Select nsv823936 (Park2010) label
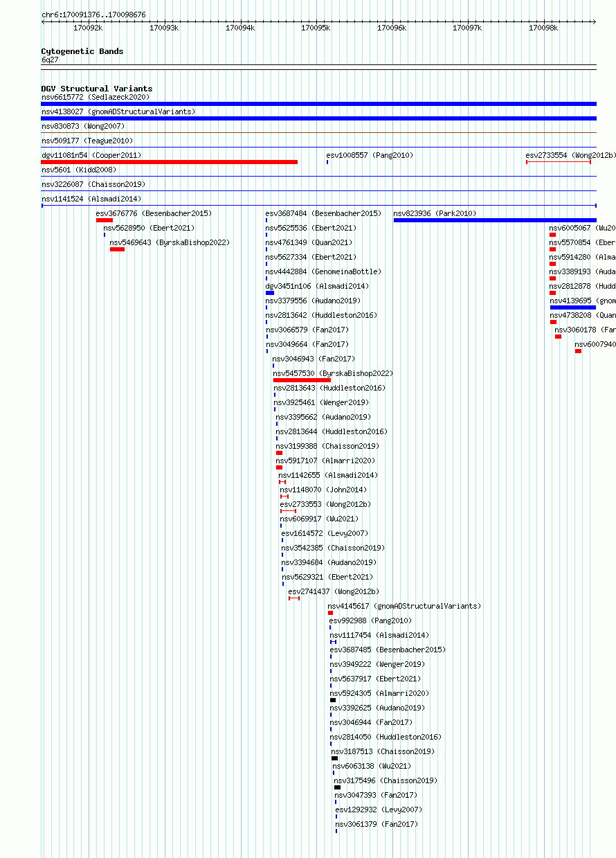Image resolution: width=616 pixels, height=858 pixels. tap(435, 213)
